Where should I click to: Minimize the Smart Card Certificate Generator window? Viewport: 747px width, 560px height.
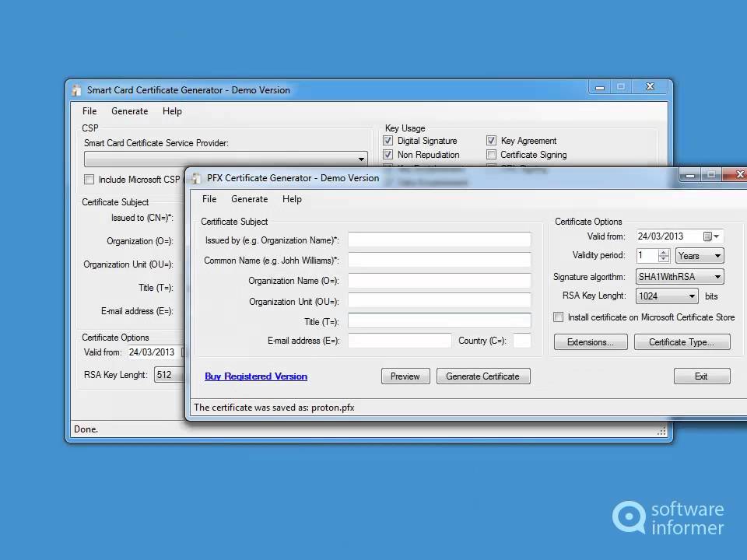coord(600,87)
